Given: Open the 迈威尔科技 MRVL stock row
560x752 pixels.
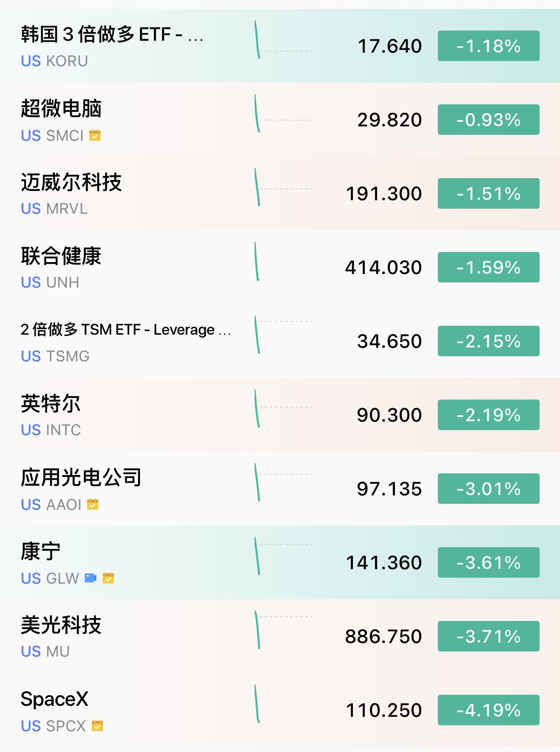Looking at the screenshot, I should [280, 193].
